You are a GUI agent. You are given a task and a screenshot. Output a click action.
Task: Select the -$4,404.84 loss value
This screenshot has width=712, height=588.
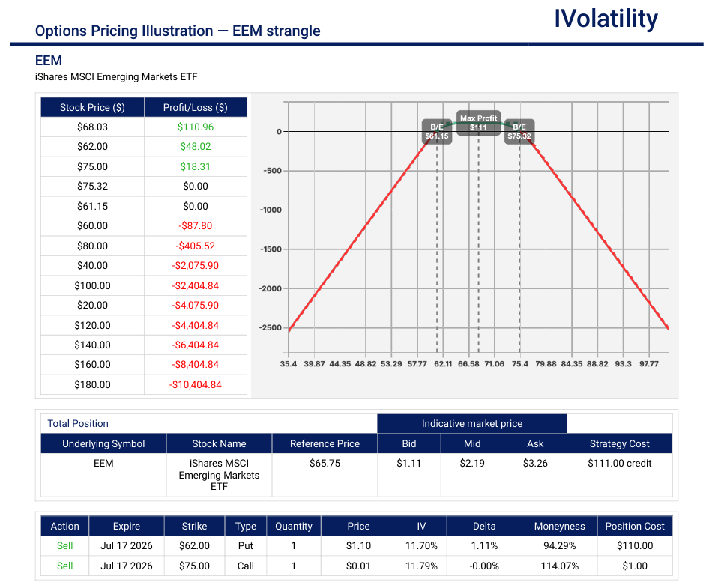196,325
